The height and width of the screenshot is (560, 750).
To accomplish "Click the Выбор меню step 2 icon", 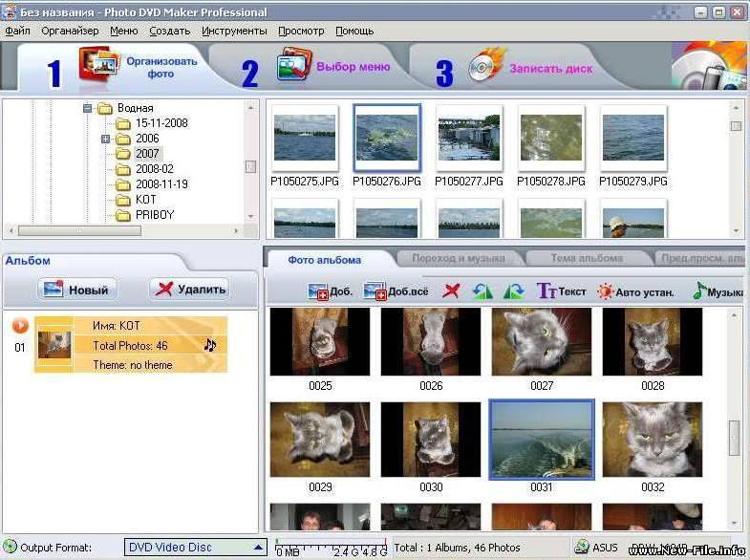I will (294, 64).
